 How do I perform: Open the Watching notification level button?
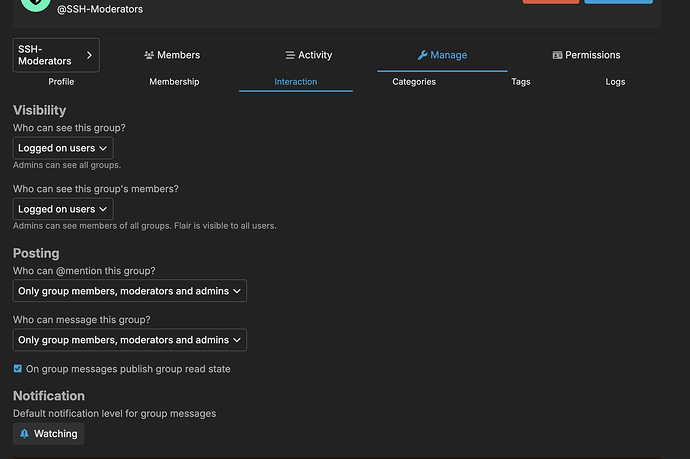[48, 434]
